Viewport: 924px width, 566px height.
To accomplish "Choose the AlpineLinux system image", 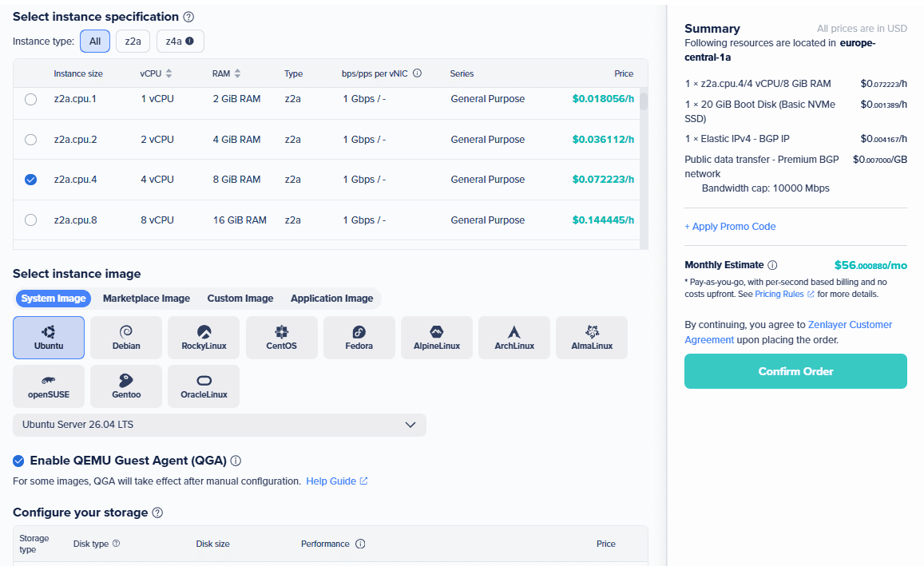I will point(437,338).
